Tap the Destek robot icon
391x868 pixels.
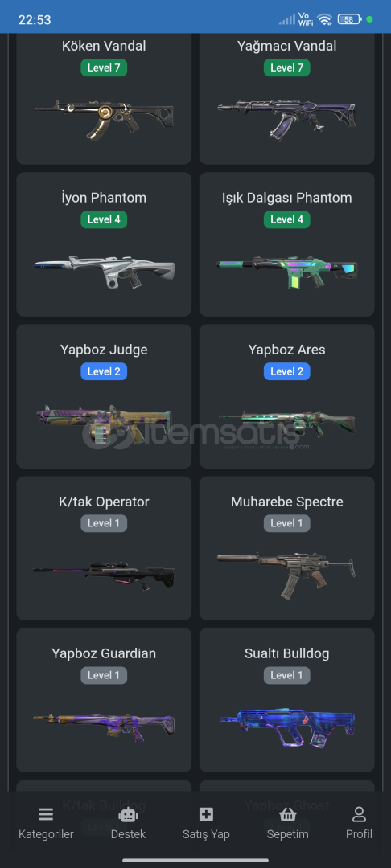coord(128,814)
